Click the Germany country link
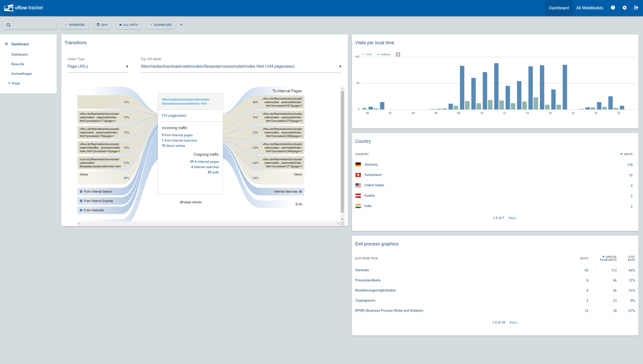 point(371,165)
